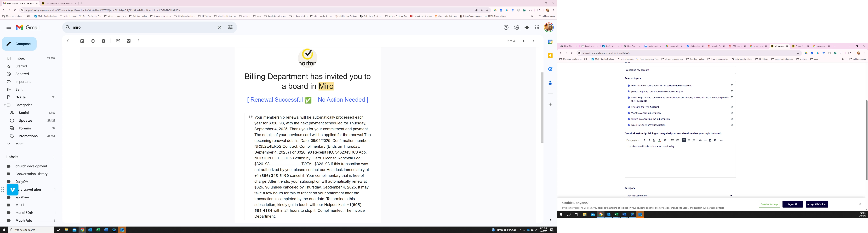The width and height of the screenshot is (868, 233).
Task: Expand the hidden bookmarks in Gmail window
Action: [x=532, y=16]
